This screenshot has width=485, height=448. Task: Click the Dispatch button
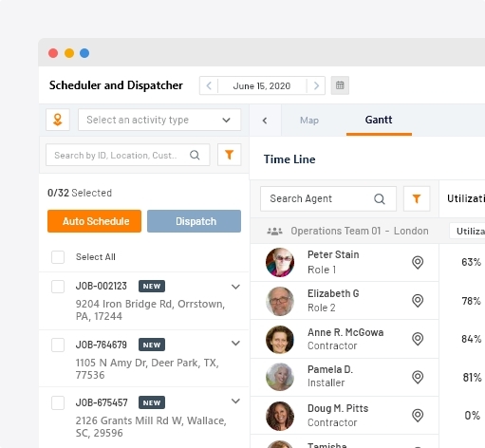click(194, 221)
